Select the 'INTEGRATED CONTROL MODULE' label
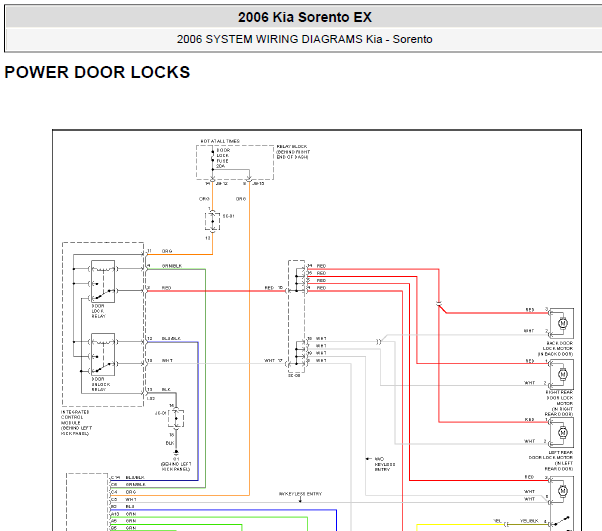Screen dimensions: 602x531 pos(76,422)
